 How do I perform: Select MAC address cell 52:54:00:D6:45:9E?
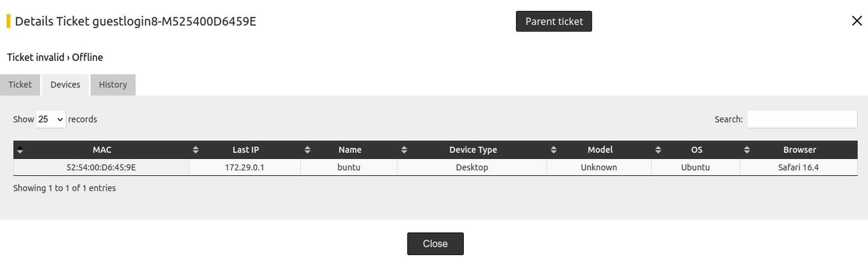[101, 167]
